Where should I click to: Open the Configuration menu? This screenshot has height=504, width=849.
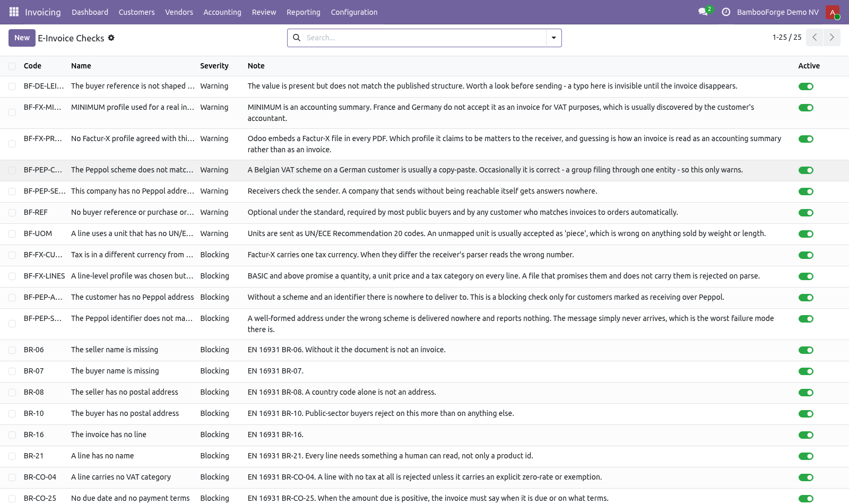point(354,12)
